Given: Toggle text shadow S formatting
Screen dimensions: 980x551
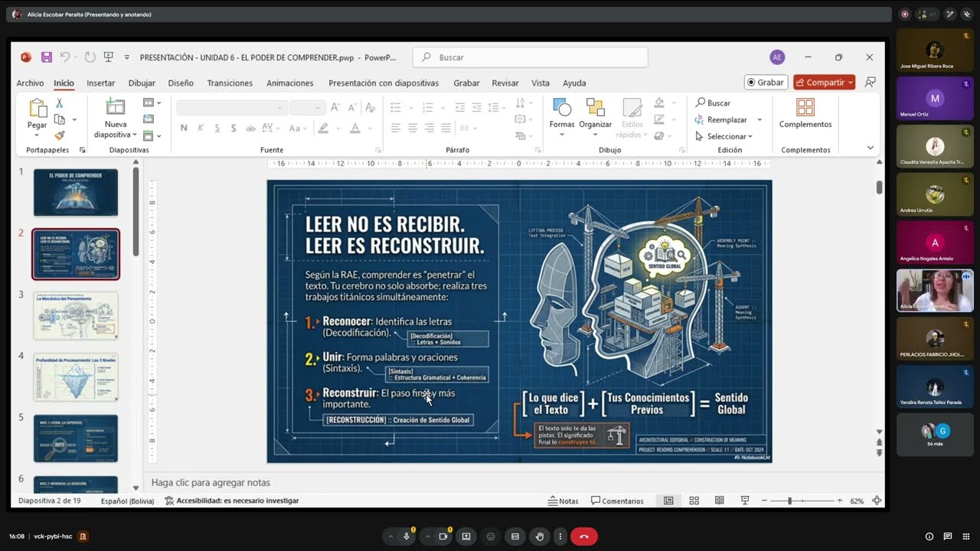Looking at the screenshot, I should pos(234,128).
